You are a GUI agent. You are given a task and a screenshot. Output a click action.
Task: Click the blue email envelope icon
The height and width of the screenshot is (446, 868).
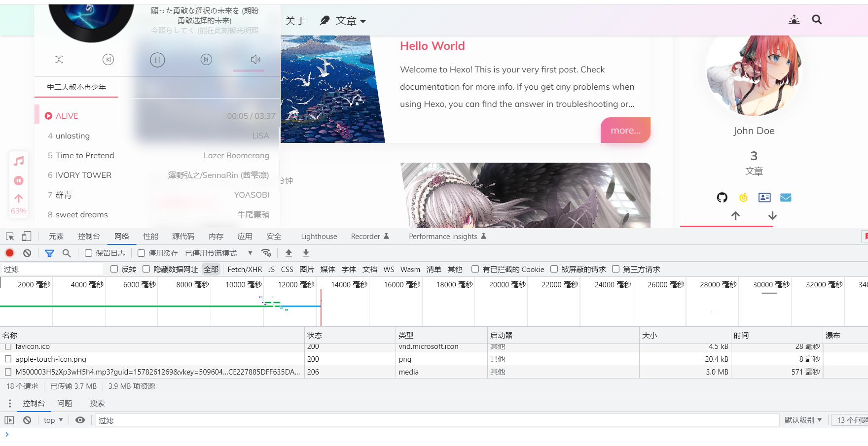(x=786, y=198)
